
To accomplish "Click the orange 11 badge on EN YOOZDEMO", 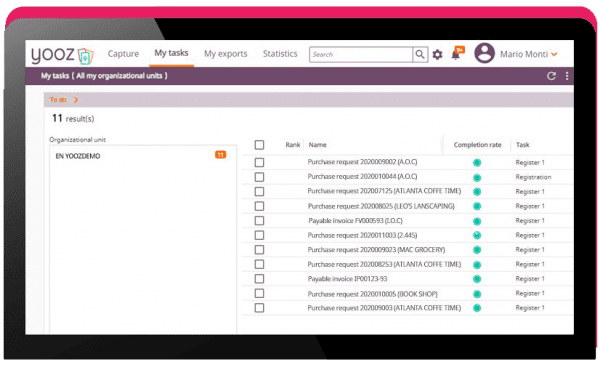I will pyautogui.click(x=220, y=155).
